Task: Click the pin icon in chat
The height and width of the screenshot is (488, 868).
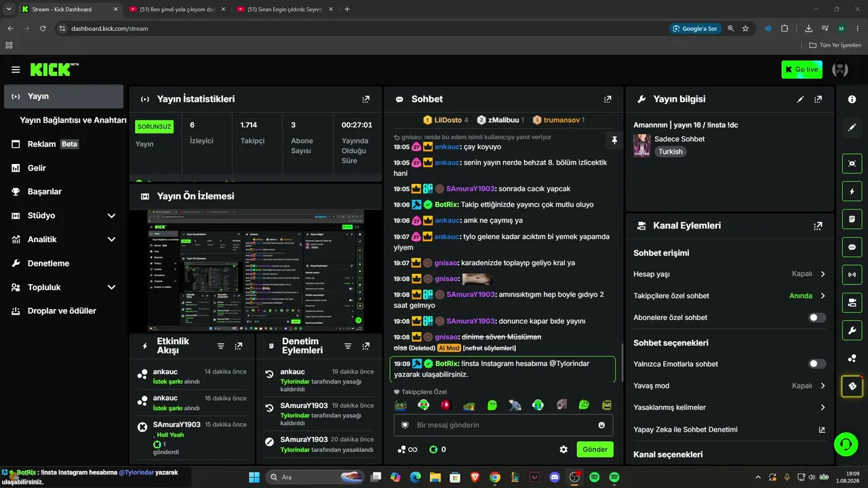Action: (x=614, y=140)
